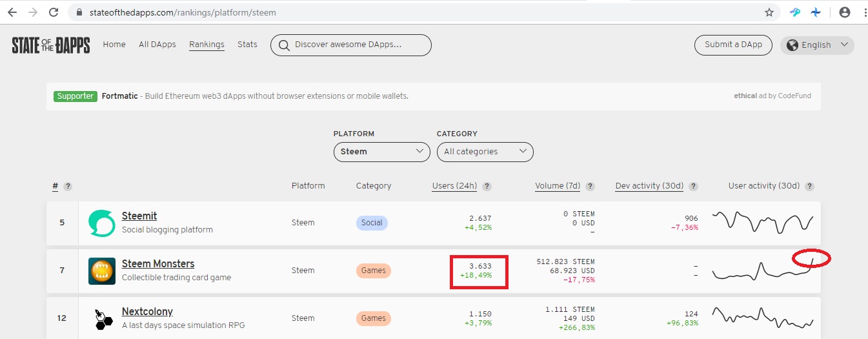Click the browser forward arrow
The height and width of the screenshot is (339, 868).
coord(33,12)
